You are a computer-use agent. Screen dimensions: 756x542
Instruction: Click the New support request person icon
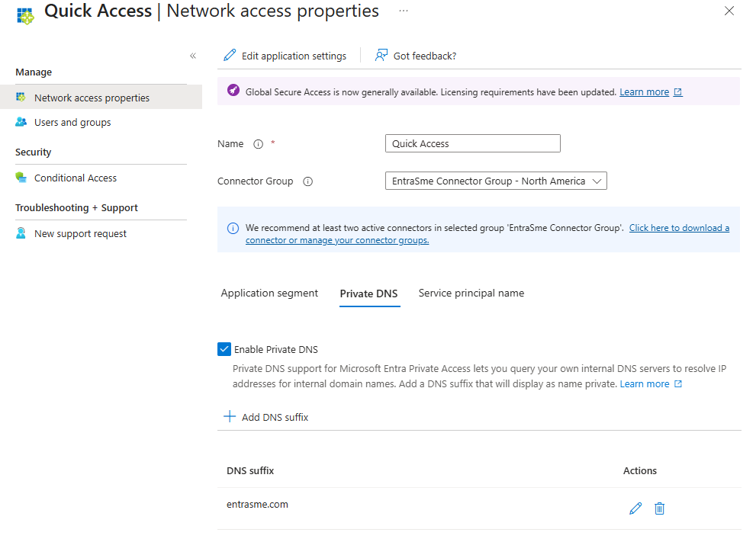point(21,233)
